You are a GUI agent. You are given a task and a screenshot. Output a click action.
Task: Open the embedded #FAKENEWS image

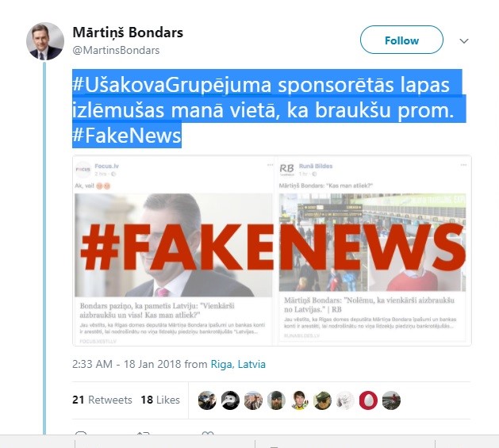(x=272, y=251)
